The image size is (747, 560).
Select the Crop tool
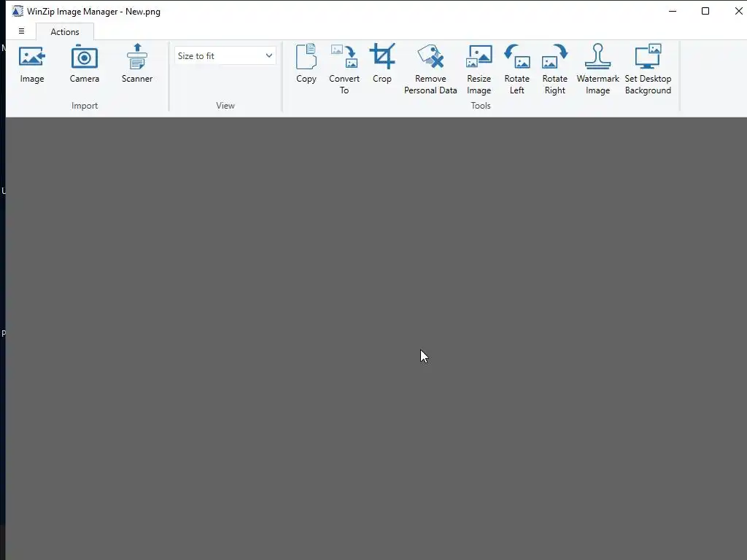382,64
